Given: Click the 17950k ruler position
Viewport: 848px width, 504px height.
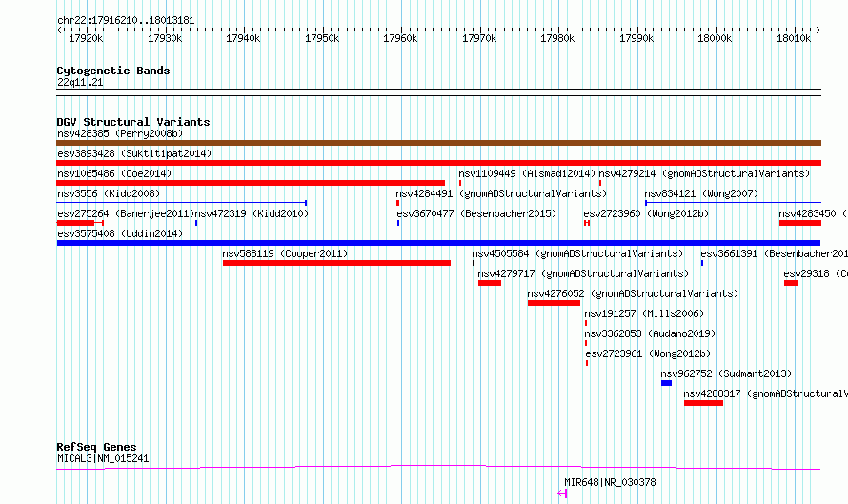Looking at the screenshot, I should pyautogui.click(x=322, y=38).
